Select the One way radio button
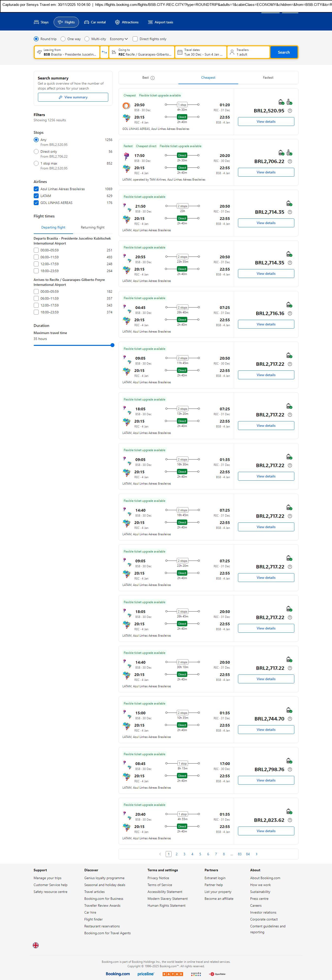The height and width of the screenshot is (980, 332). 63,39
